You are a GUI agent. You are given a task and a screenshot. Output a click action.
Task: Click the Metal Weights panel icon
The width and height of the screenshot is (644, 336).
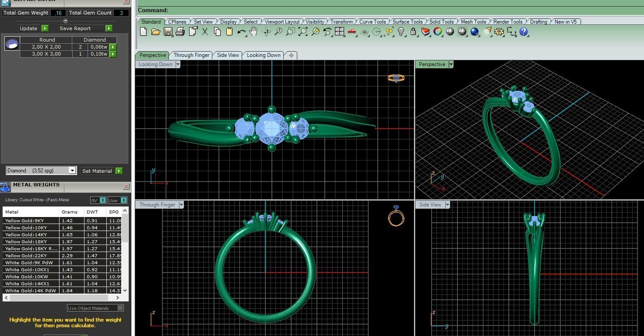pos(5,187)
